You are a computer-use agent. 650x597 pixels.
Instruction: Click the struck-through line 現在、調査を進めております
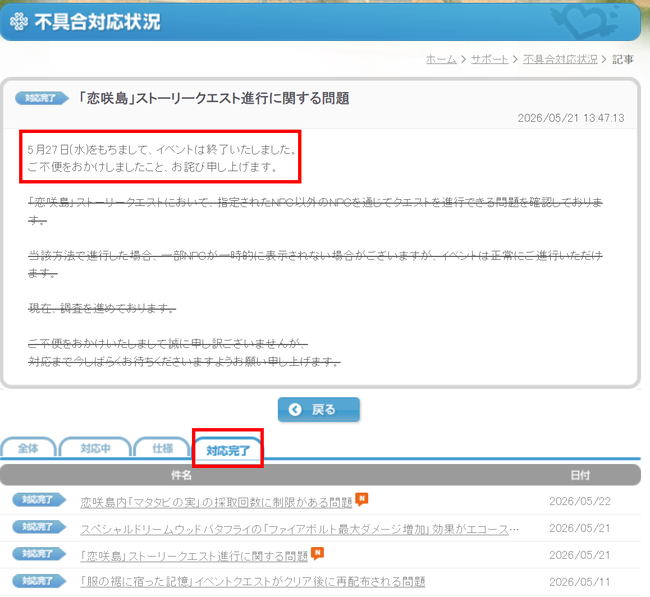coord(102,308)
